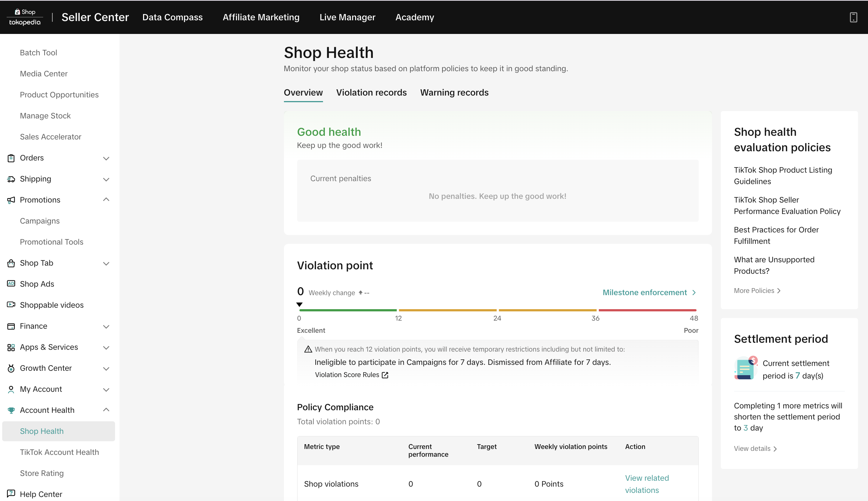868x501 pixels.
Task: Click the mobile phone icon in header
Action: 853,17
